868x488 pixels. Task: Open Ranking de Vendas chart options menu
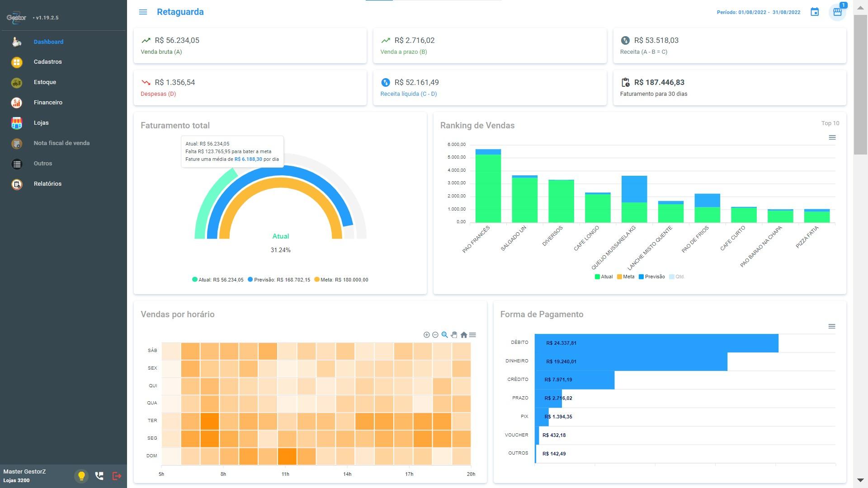point(832,137)
